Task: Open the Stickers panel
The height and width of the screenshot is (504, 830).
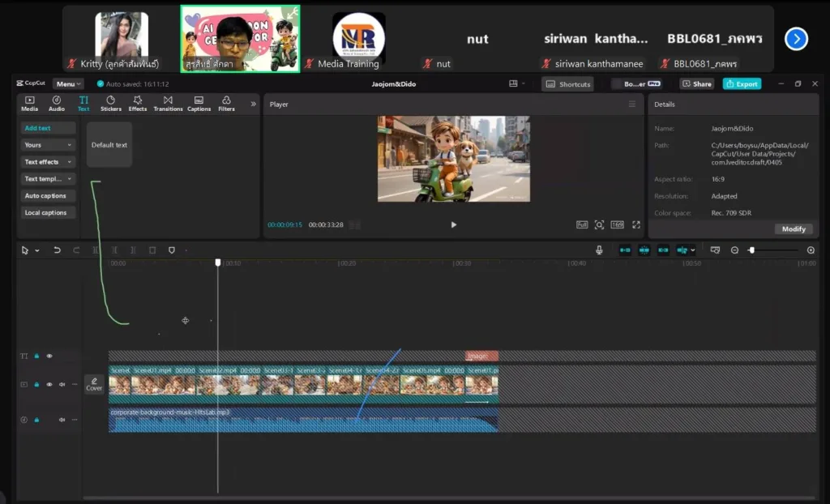Action: click(110, 103)
